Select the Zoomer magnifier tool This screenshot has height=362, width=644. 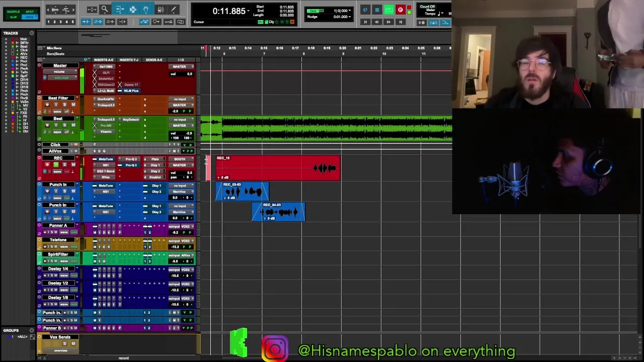[105, 10]
